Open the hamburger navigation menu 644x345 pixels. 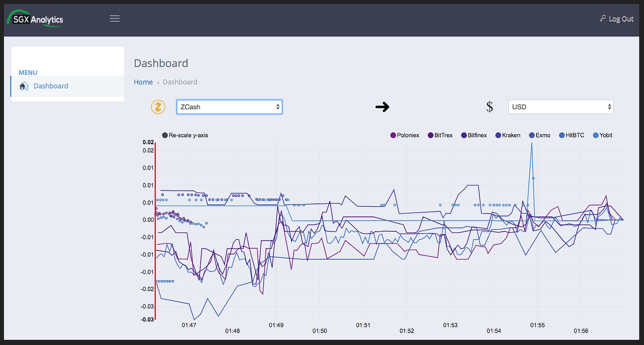115,18
